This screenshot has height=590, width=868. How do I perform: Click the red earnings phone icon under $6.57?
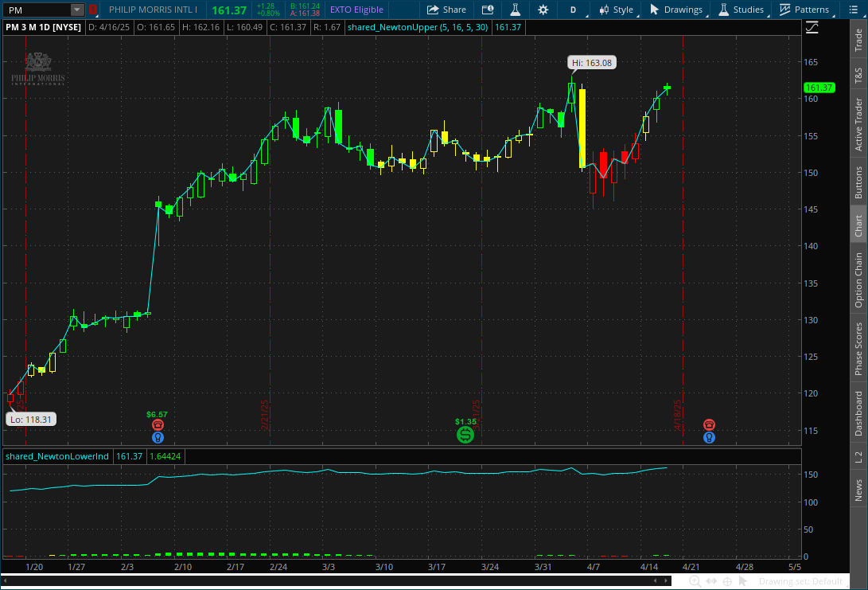coord(158,425)
